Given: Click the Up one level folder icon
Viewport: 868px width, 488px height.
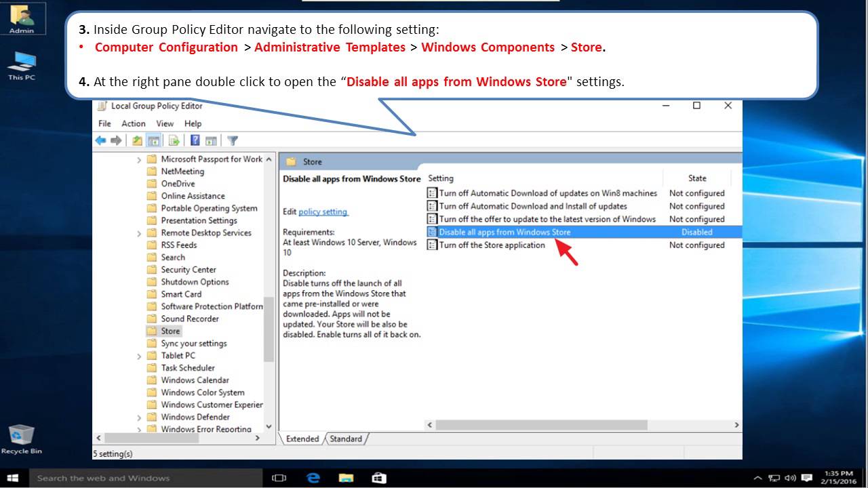Looking at the screenshot, I should pos(138,140).
